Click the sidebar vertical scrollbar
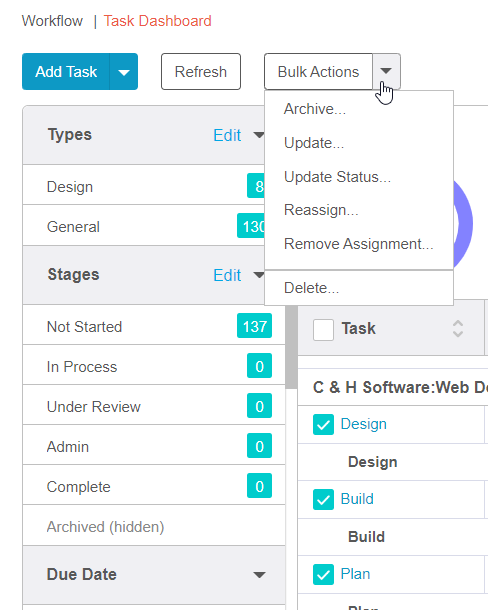 click(x=291, y=347)
